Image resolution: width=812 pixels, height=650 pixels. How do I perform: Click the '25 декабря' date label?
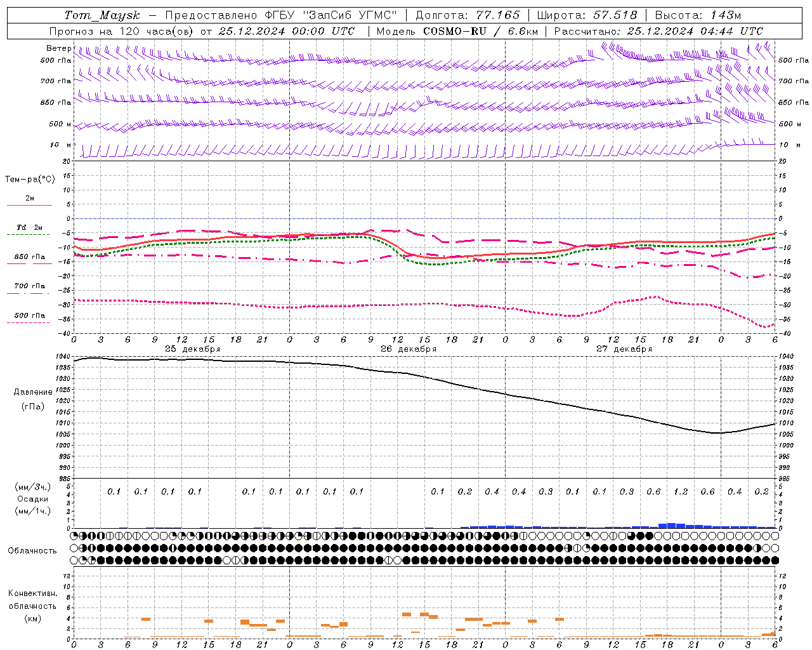click(192, 349)
